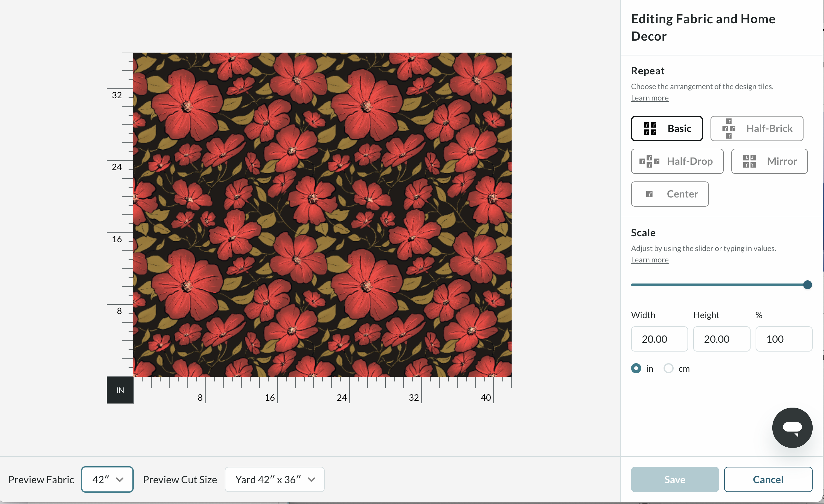
Task: Focus the Width input field
Action: (x=659, y=339)
